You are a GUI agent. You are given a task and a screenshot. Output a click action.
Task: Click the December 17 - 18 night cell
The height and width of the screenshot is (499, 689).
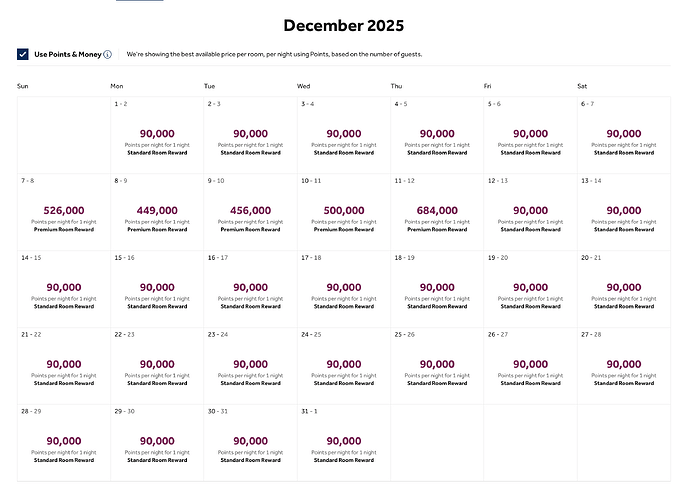[343, 289]
